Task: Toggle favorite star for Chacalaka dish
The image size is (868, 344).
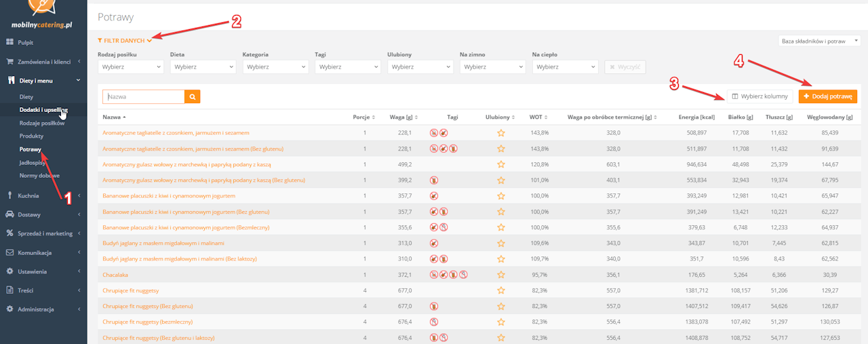Action: [501, 275]
